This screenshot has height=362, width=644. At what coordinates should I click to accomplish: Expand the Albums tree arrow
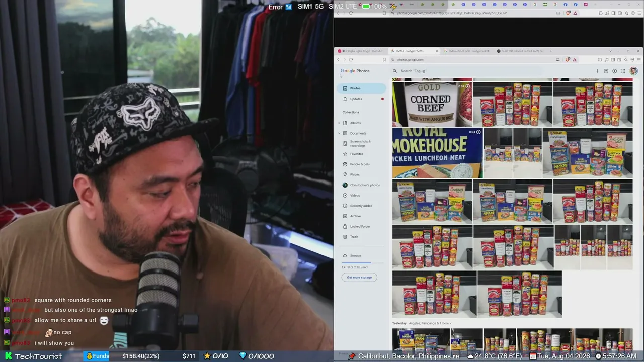(339, 123)
